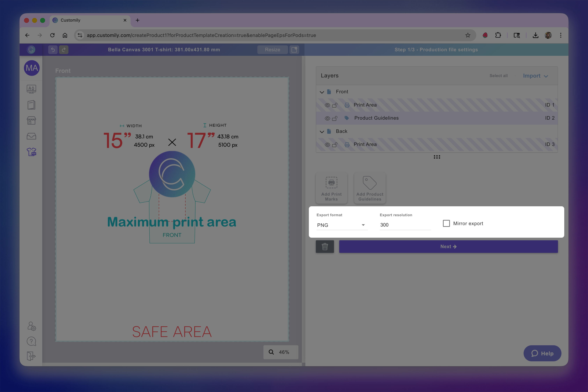
Task: Click the trash delete button
Action: [325, 247]
